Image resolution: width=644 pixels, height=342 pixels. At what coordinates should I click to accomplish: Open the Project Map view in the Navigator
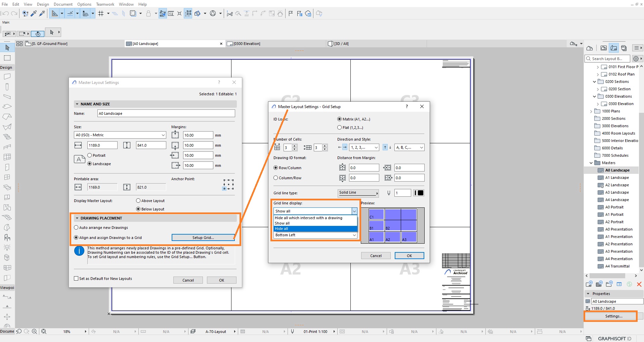click(x=590, y=48)
